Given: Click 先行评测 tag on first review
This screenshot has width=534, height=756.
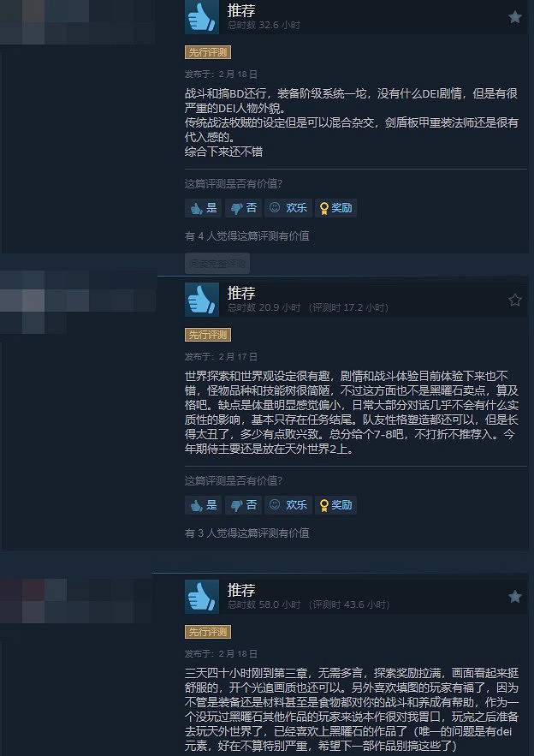Looking at the screenshot, I should point(208,52).
